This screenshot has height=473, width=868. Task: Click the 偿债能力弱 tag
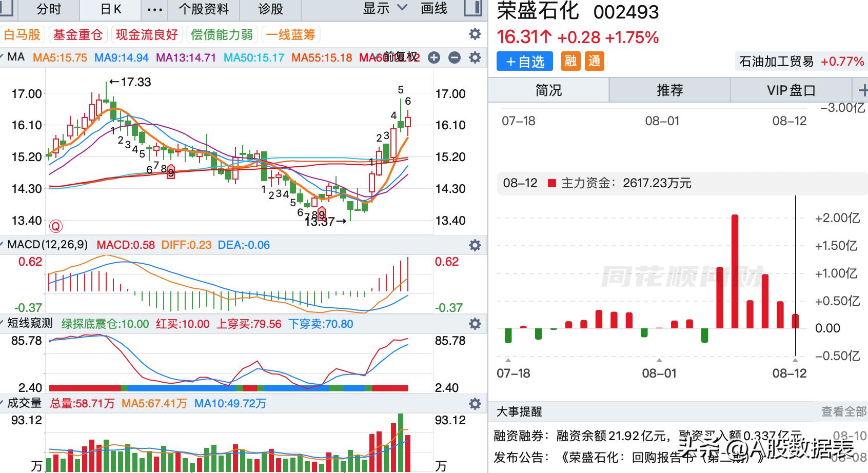(222, 34)
